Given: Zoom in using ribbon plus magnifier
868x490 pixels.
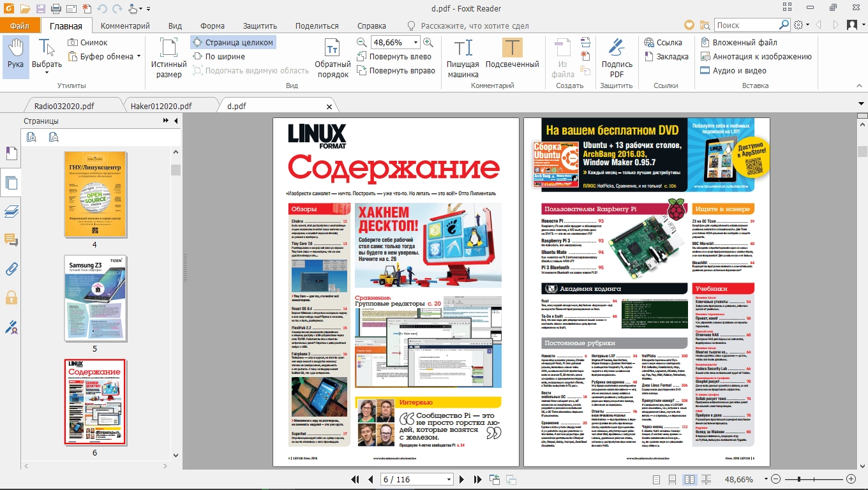Looking at the screenshot, I should [x=428, y=43].
